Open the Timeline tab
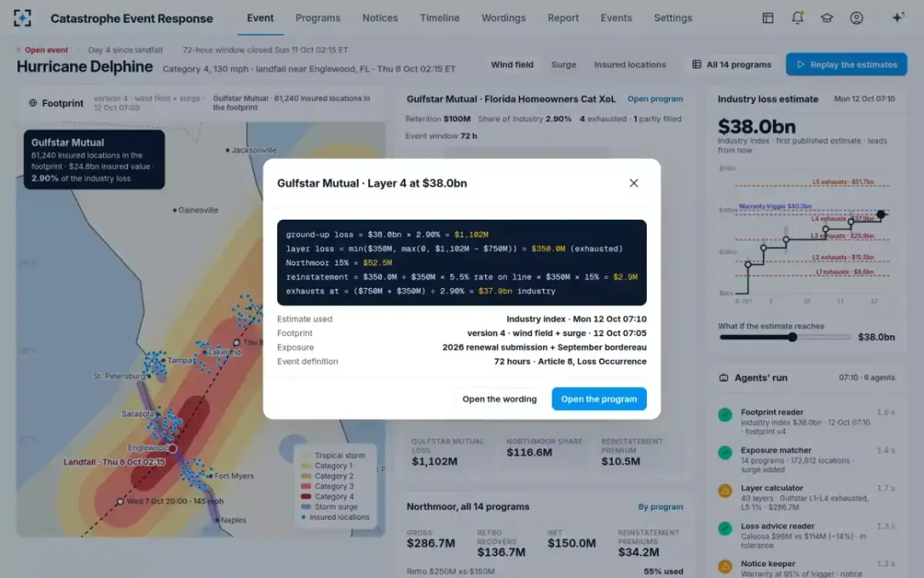 pyautogui.click(x=440, y=18)
